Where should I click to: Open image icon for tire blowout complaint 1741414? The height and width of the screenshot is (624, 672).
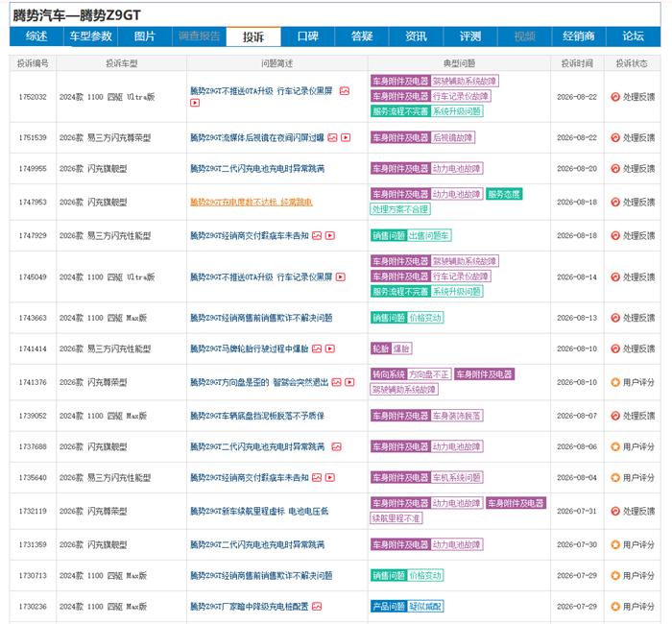(317, 348)
